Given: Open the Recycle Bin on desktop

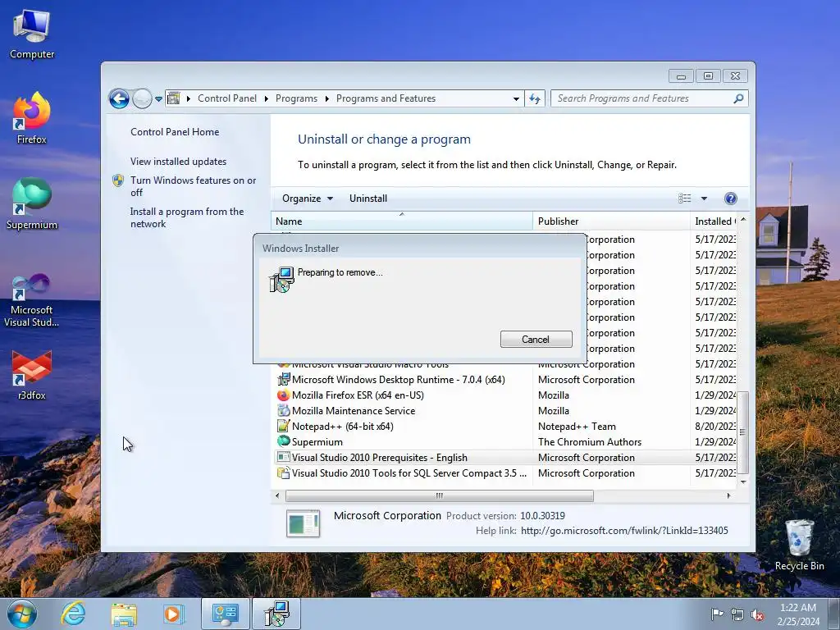Looking at the screenshot, I should [x=799, y=546].
